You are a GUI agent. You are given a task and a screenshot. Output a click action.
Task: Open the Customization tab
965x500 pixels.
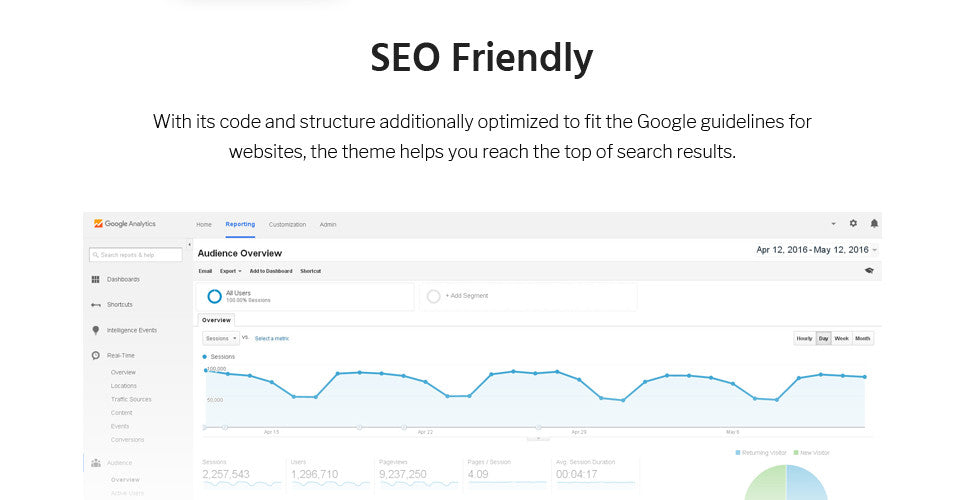pyautogui.click(x=287, y=225)
